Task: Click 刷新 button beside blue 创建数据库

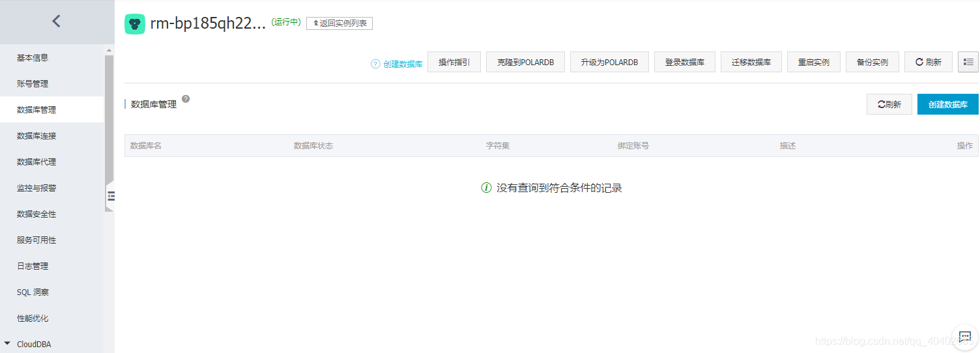Action: [889, 104]
